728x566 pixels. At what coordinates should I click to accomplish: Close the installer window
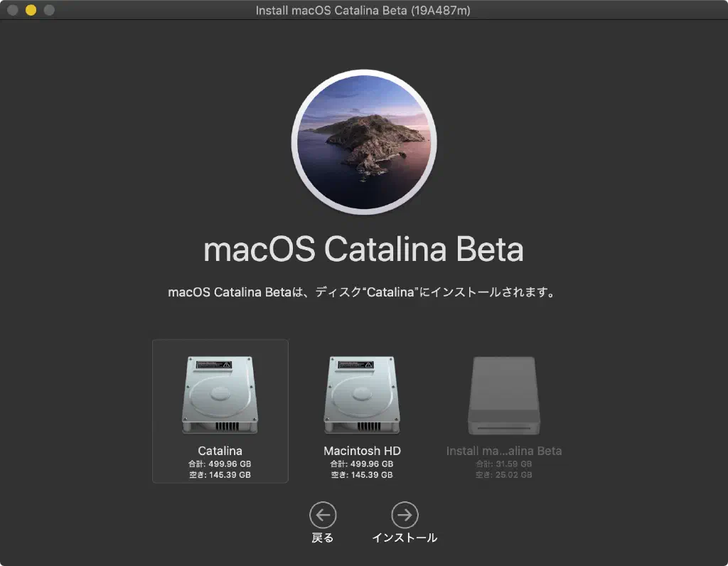click(x=13, y=10)
